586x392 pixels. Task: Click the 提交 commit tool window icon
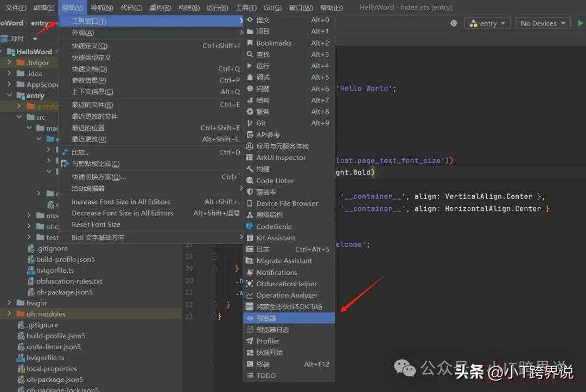click(250, 20)
